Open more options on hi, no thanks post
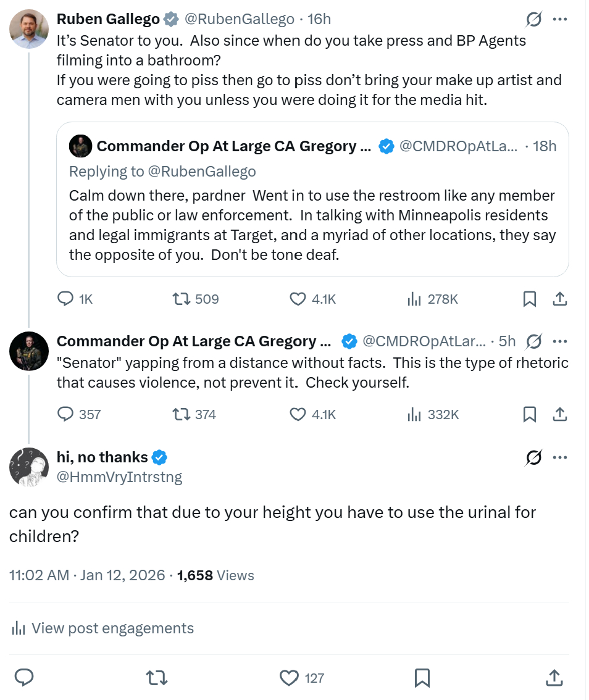The height and width of the screenshot is (700, 589). (560, 457)
